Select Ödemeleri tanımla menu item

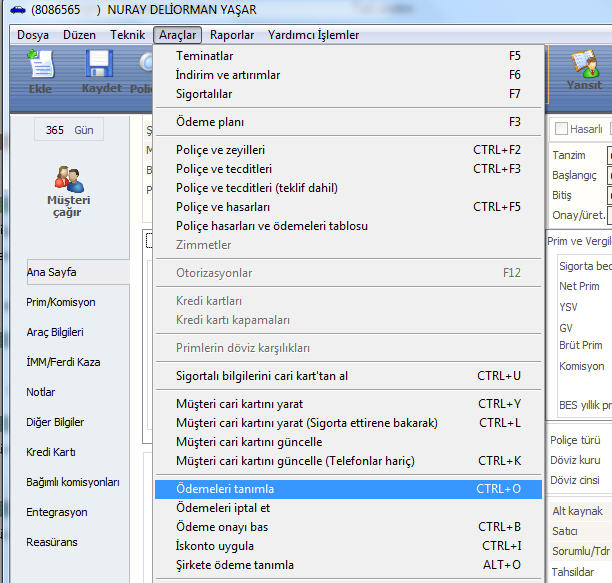point(225,489)
